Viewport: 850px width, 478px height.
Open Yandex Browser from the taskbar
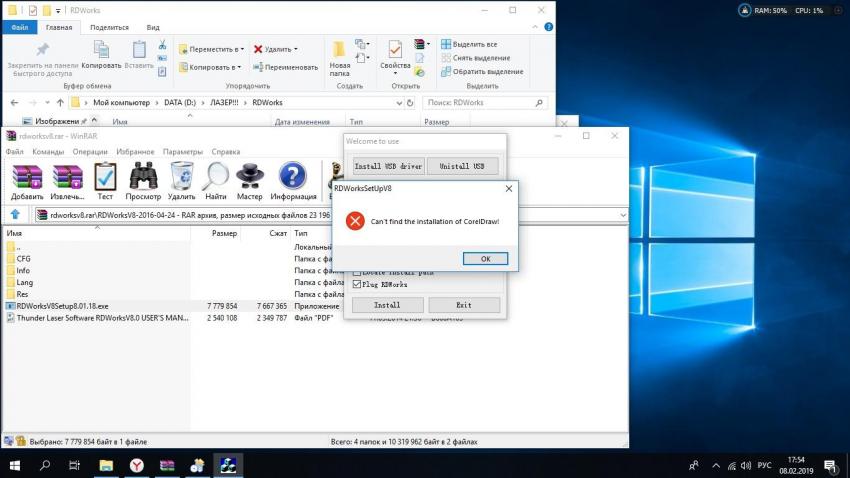point(136,465)
